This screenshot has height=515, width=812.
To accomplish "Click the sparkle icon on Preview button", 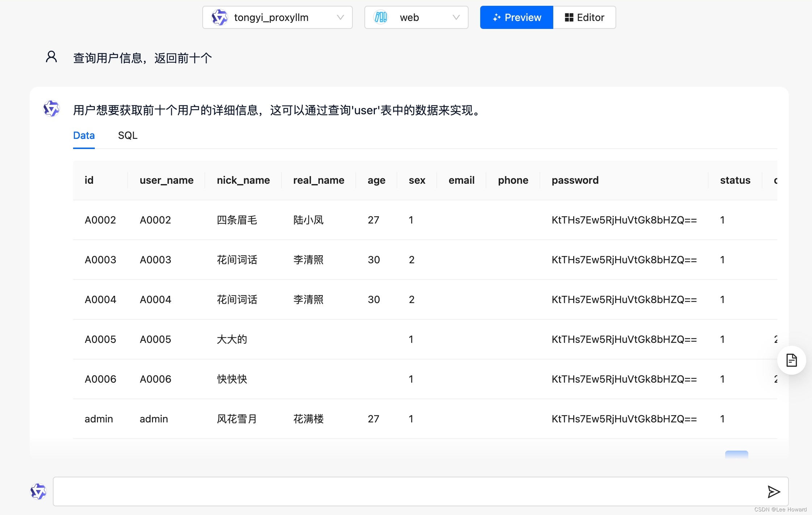I will pos(496,17).
